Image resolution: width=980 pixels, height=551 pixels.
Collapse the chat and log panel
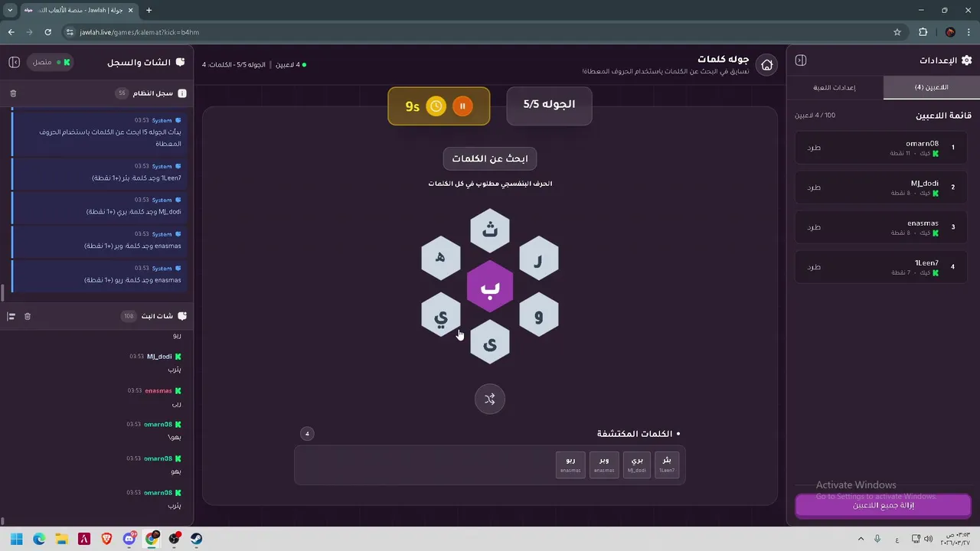[14, 62]
